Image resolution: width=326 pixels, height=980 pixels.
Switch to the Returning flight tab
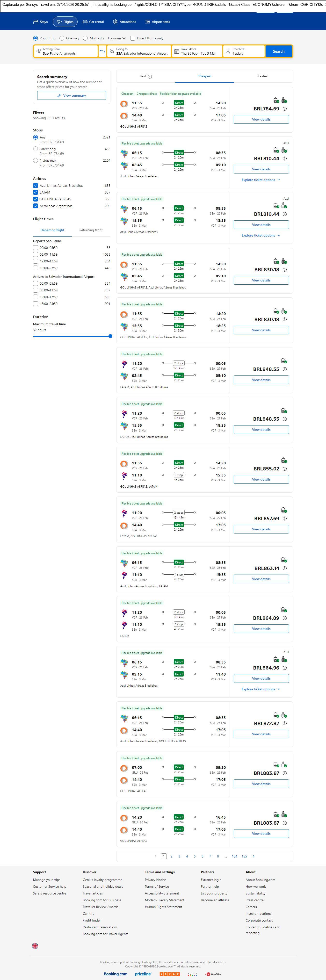pyautogui.click(x=91, y=230)
